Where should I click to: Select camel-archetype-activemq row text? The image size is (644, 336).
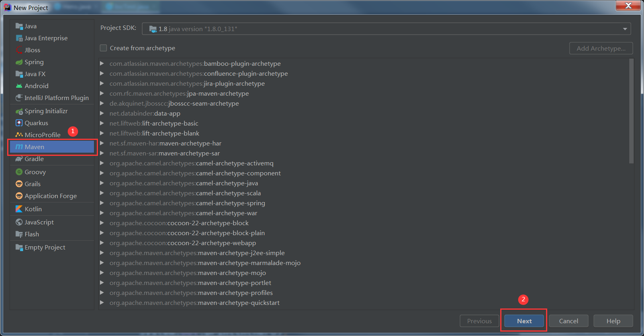click(192, 163)
